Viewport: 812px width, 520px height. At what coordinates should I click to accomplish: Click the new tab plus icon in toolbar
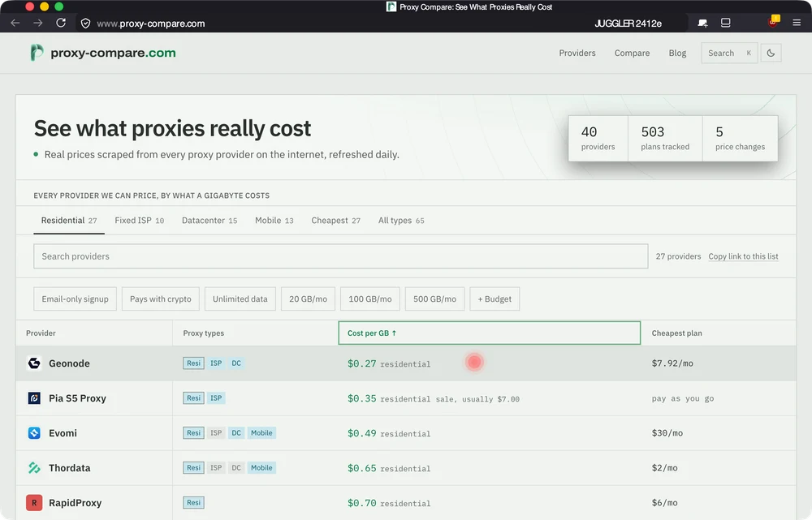pyautogui.click(x=702, y=23)
